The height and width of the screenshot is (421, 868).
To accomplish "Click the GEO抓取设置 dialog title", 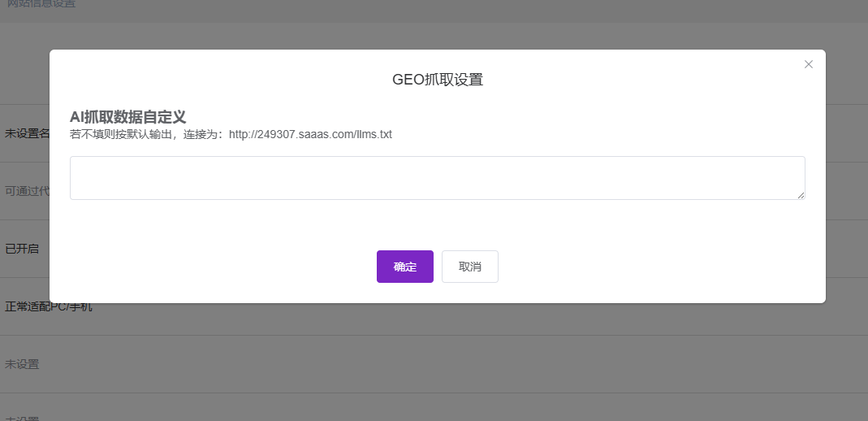I will click(x=437, y=80).
